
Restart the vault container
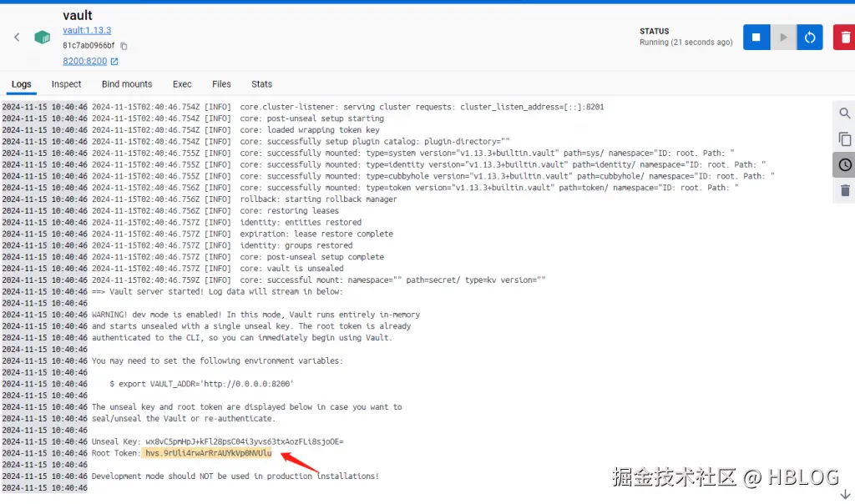(x=809, y=37)
